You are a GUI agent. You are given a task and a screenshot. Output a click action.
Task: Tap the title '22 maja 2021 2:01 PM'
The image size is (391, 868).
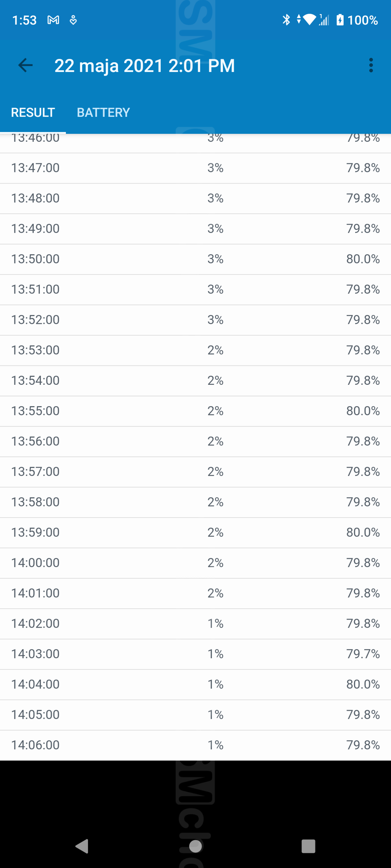point(144,66)
